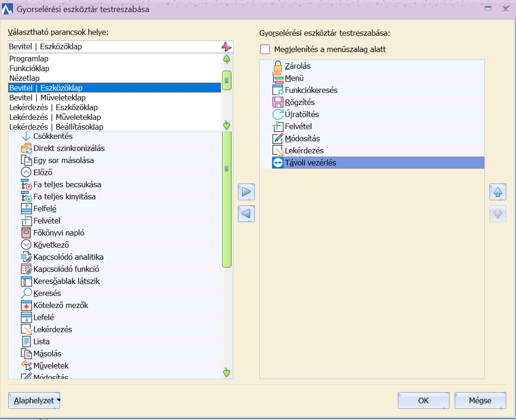This screenshot has width=516, height=420.
Task: Choose Nézetlap from the dropdown list
Action: [114, 78]
